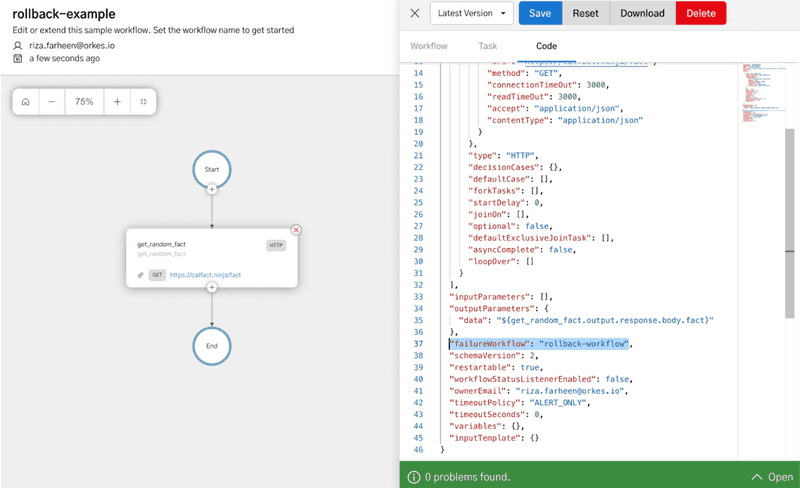Open the catfact.ninja/fact URL link
The image size is (800, 488).
coord(220,275)
